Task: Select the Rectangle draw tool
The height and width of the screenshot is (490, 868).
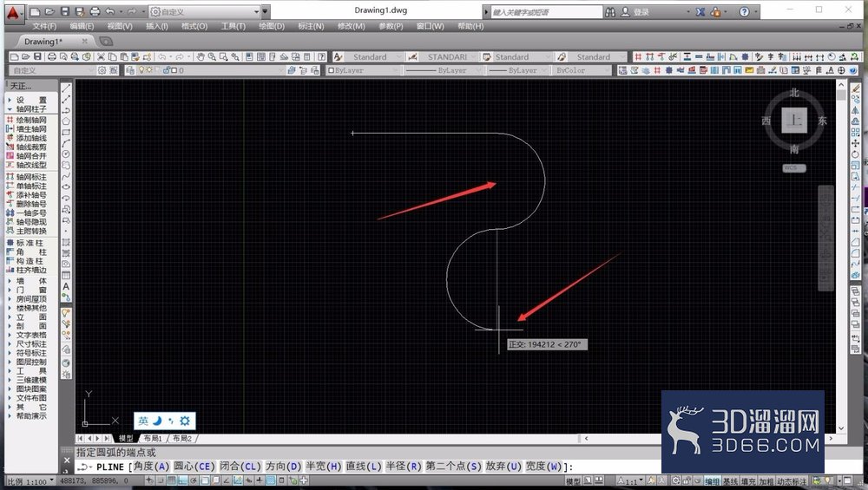Action: pyautogui.click(x=66, y=132)
